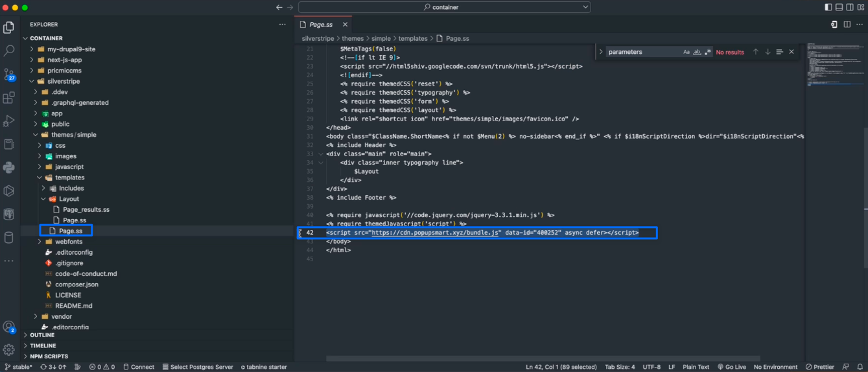Click Prettier status bar item
This screenshot has height=372, width=868.
(x=819, y=367)
